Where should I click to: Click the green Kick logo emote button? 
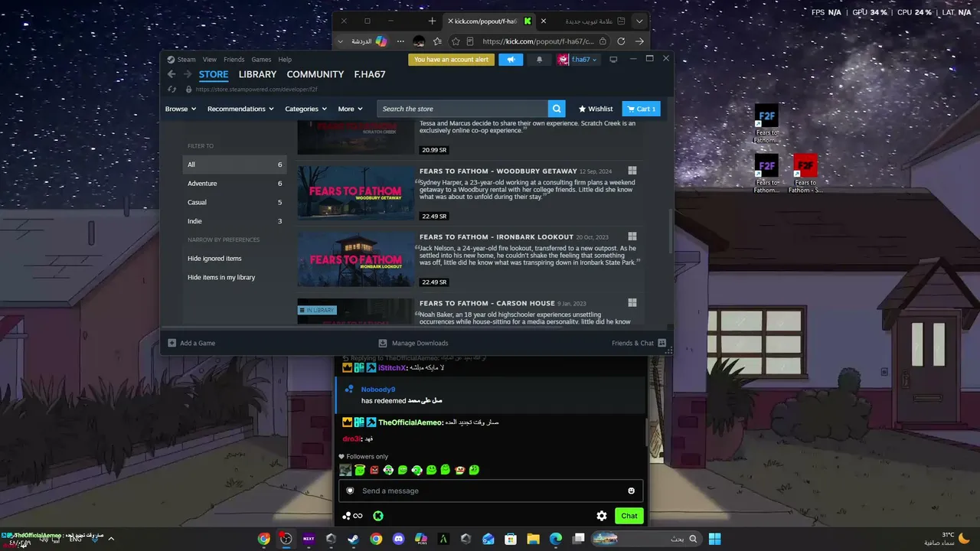377,516
